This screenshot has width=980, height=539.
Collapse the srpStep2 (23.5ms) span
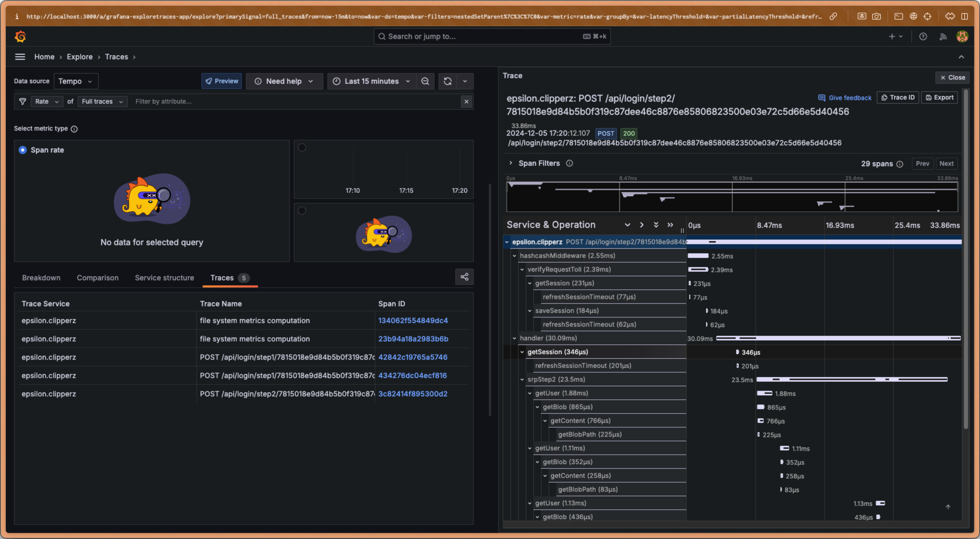point(522,379)
